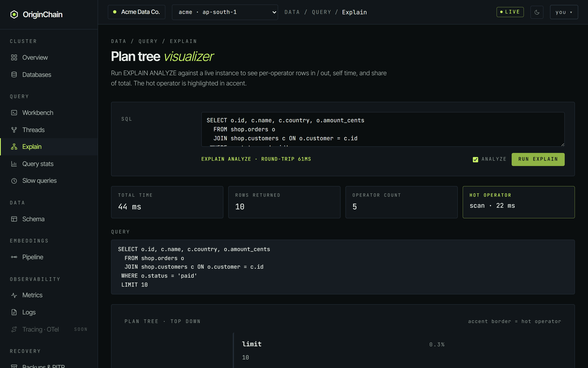Click the EXPLAIN ANALYZE round-trip 61MS status text
The image size is (588, 368).
click(x=256, y=159)
